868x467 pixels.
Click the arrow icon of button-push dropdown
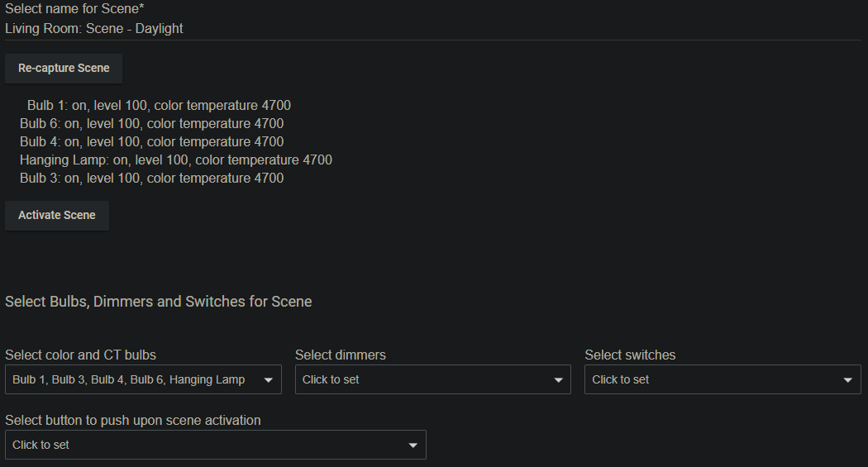[413, 446]
